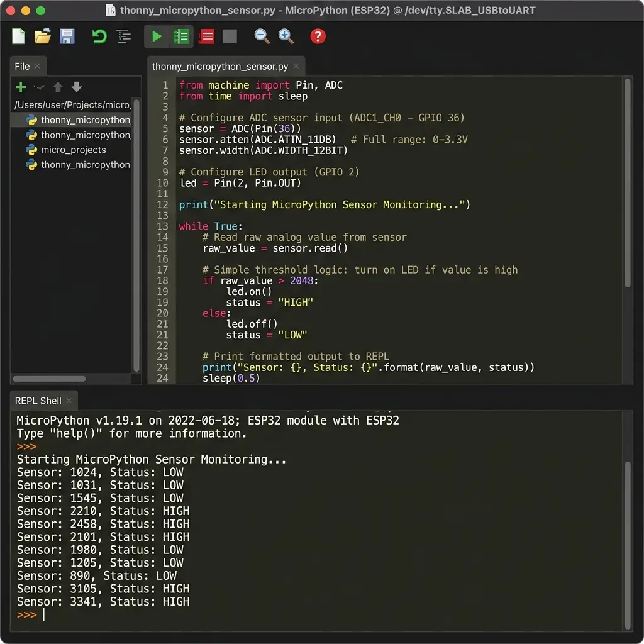Click the down arrow icon in File panel
The image size is (644, 644).
pyautogui.click(x=76, y=87)
